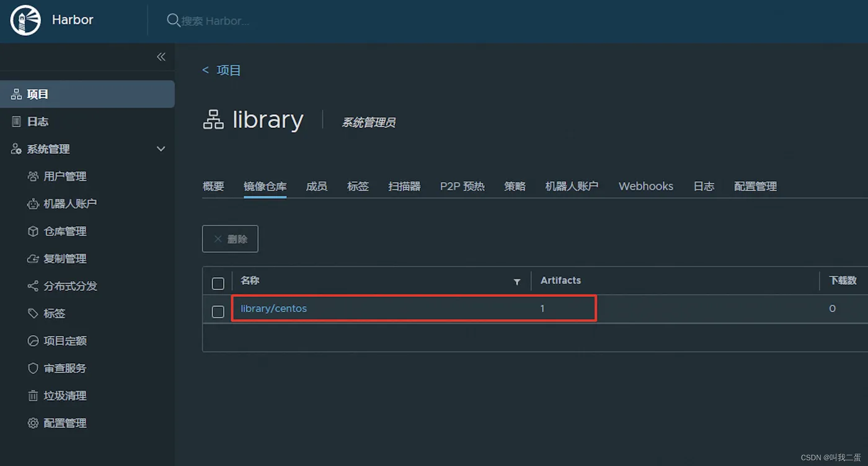Click the Artifacts column header
This screenshot has height=466, width=868.
click(560, 280)
